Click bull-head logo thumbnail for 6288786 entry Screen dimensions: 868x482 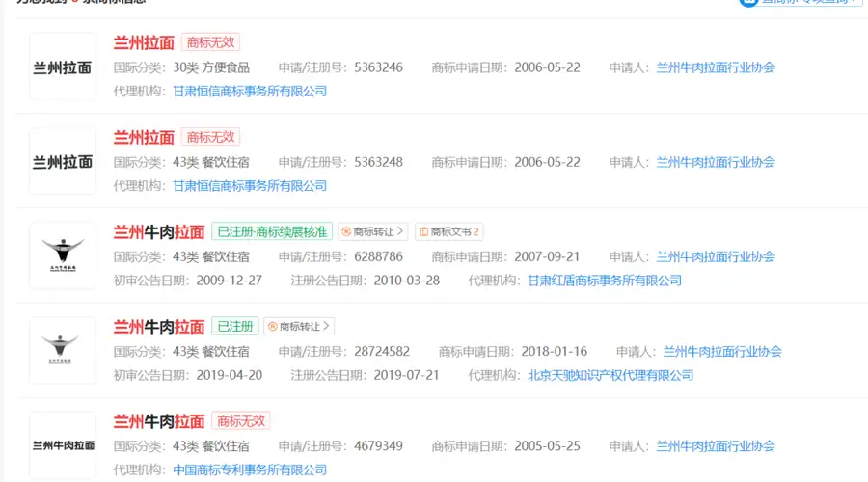[x=63, y=255]
